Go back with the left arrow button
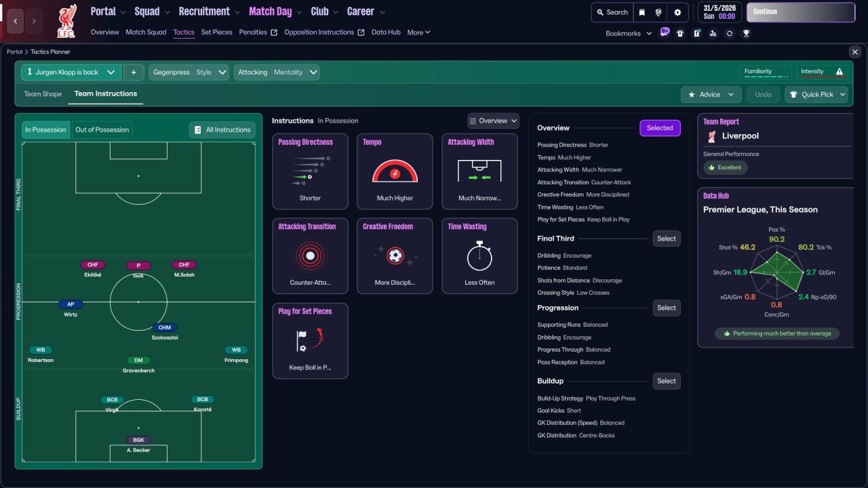 [x=16, y=21]
